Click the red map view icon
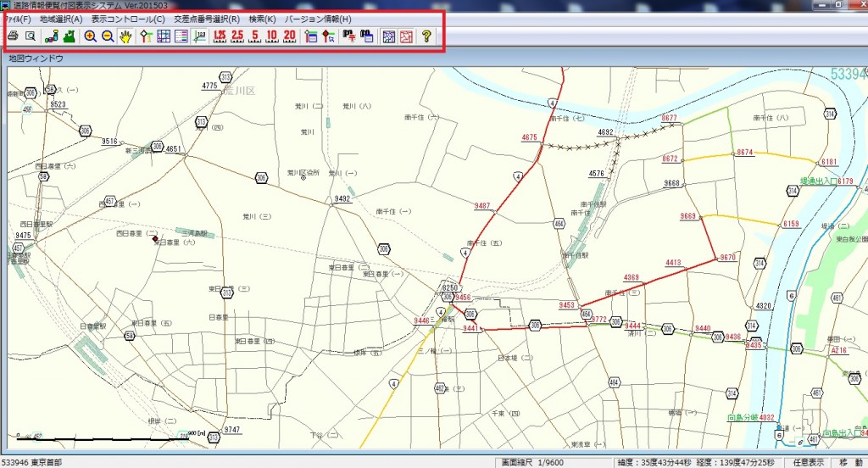Screen dimensions: 868x468 coord(406,36)
